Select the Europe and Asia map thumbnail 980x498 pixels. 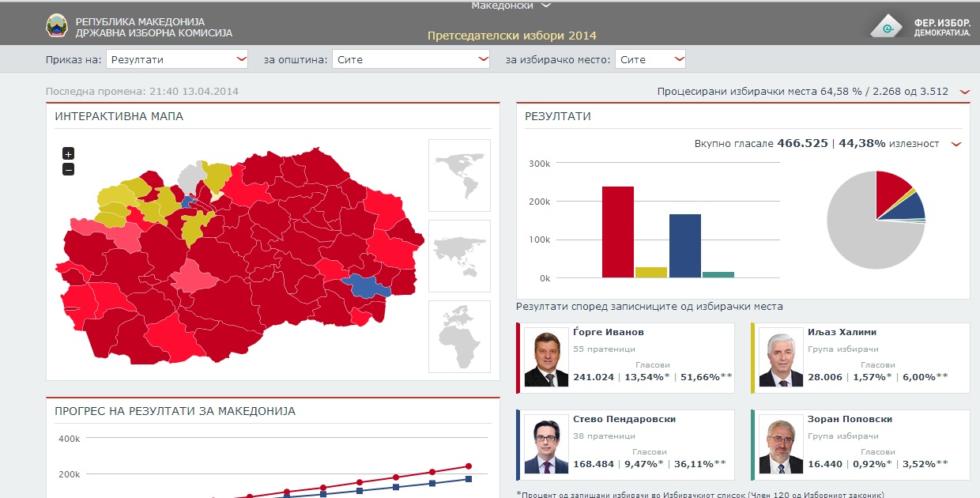pyautogui.click(x=459, y=256)
